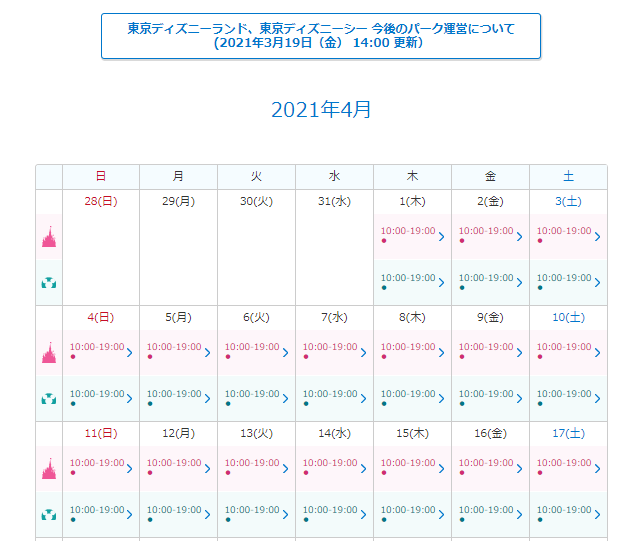This screenshot has height=541, width=633.
Task: Select Disneyland 10:00-19:00 on 5(月)
Action: (x=174, y=347)
